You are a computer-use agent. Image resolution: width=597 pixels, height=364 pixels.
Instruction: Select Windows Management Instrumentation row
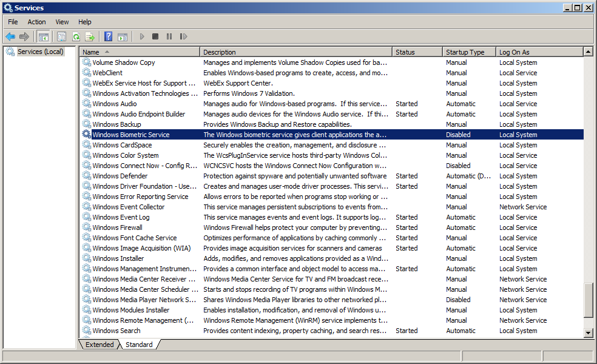(x=332, y=268)
